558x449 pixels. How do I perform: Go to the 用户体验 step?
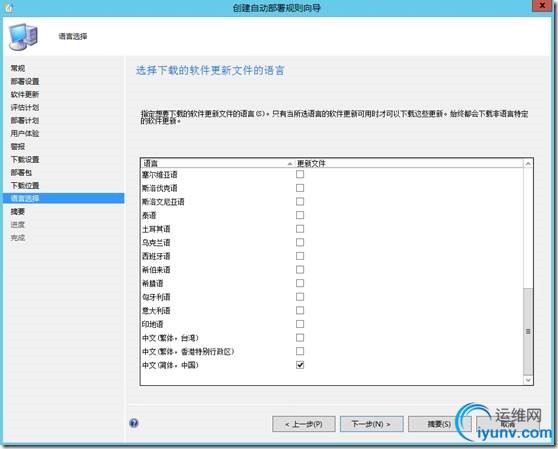[25, 133]
